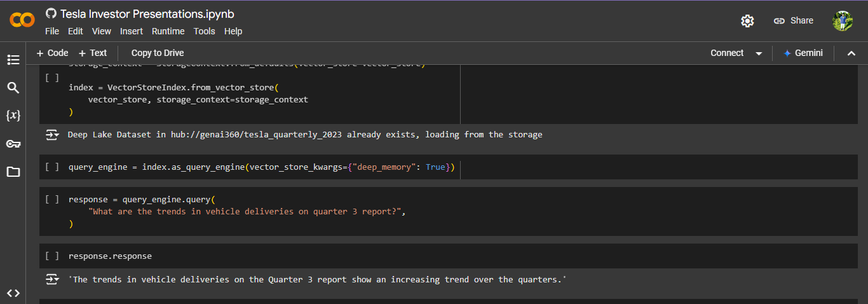The image size is (868, 304).
Task: Open the Secrets key icon
Action: [x=13, y=144]
